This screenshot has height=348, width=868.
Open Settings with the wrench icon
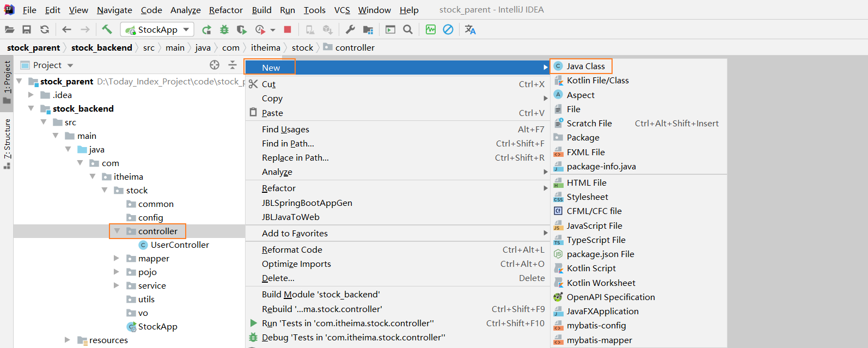(350, 29)
